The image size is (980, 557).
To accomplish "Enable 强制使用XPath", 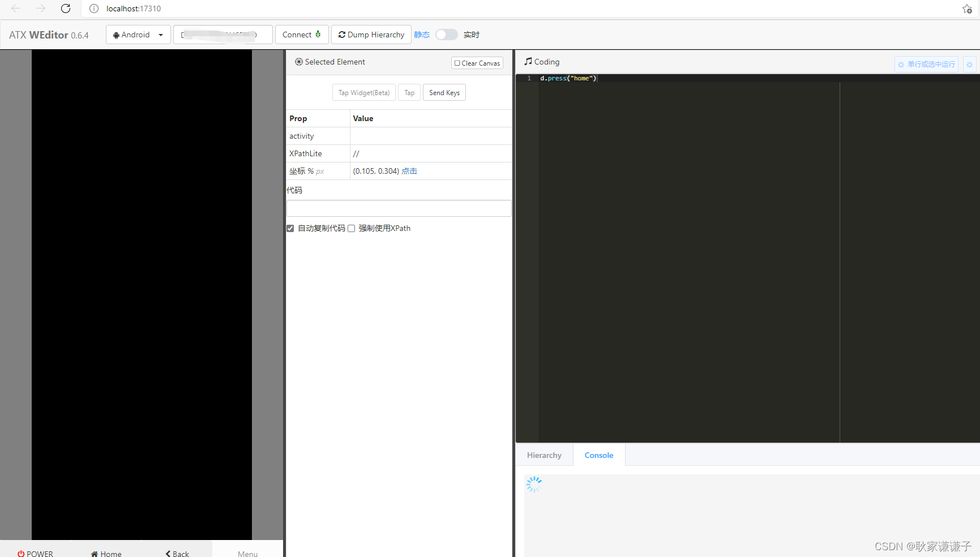I will point(352,228).
